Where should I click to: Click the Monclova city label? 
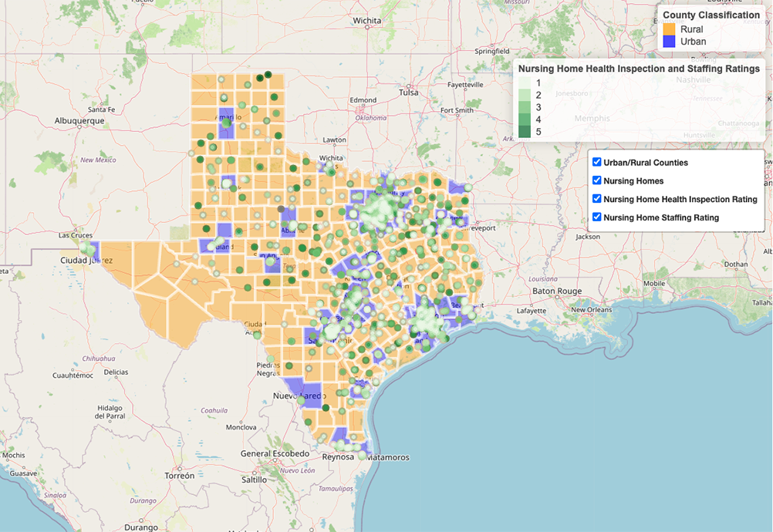[x=241, y=427]
